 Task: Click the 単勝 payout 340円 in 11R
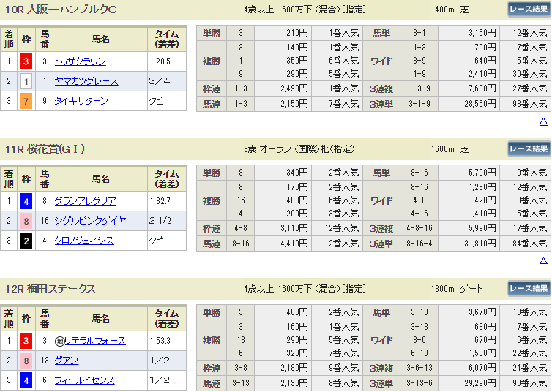coord(297,173)
